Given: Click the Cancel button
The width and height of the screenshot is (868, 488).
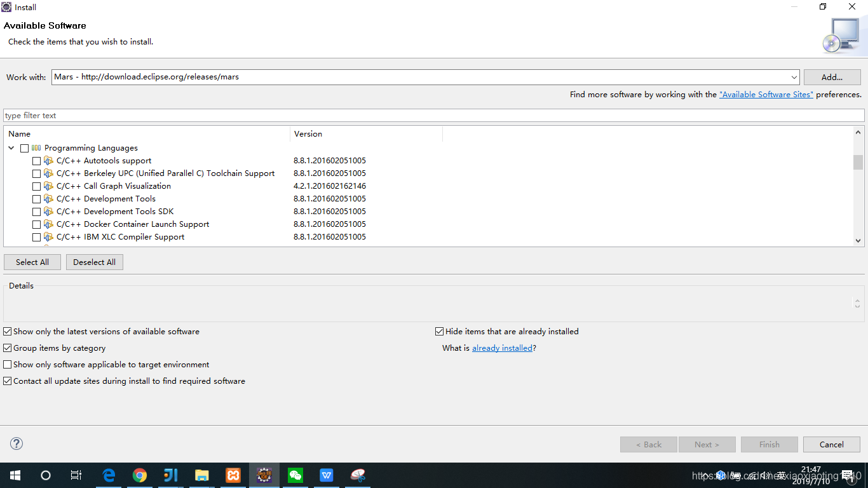Looking at the screenshot, I should tap(832, 444).
